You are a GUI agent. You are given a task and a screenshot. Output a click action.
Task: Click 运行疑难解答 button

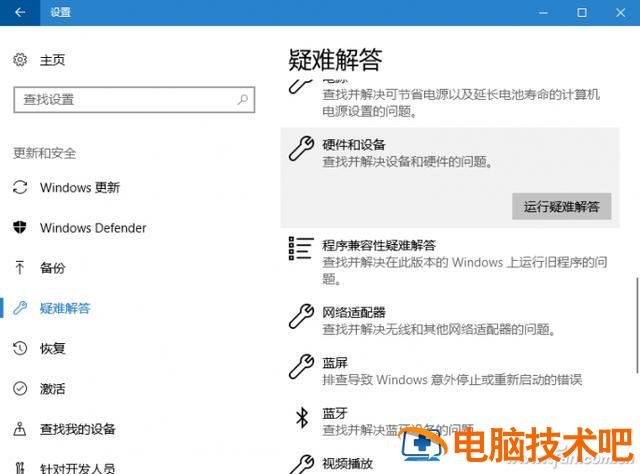point(562,207)
